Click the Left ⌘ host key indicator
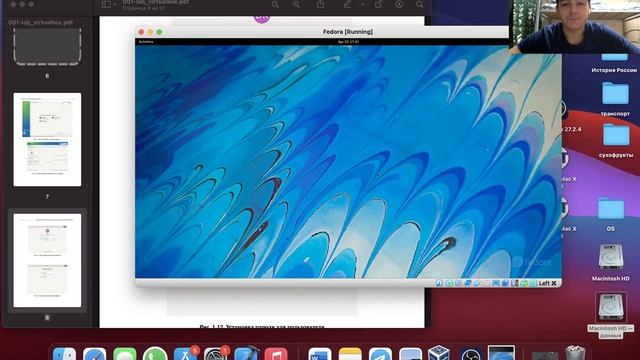Screen dimensions: 640x360 [x=547, y=283]
